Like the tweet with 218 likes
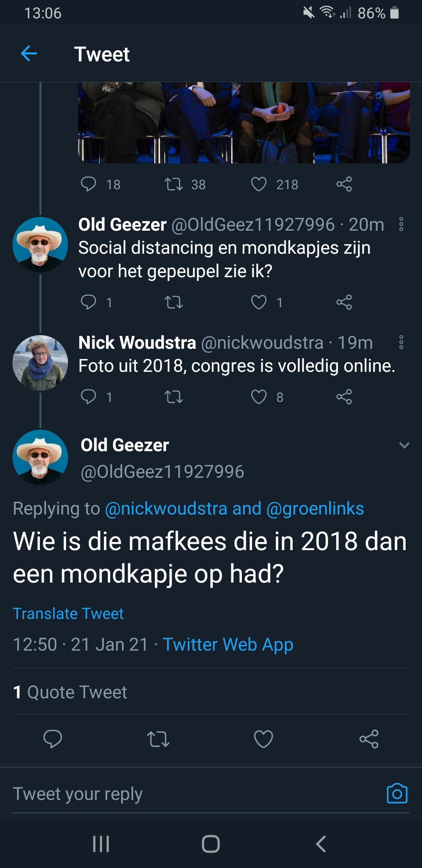This screenshot has height=868, width=422. tap(259, 184)
